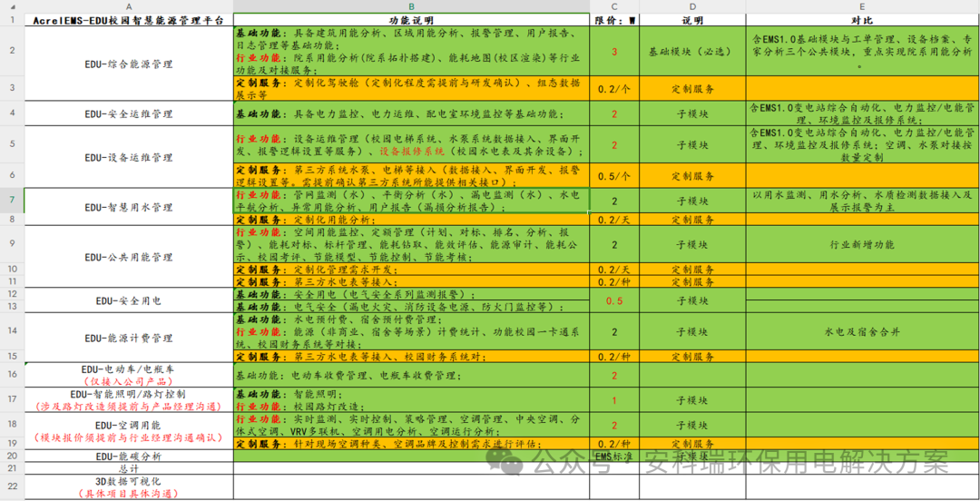The image size is (980, 501).
Task: Select column A header
Action: (x=129, y=5)
